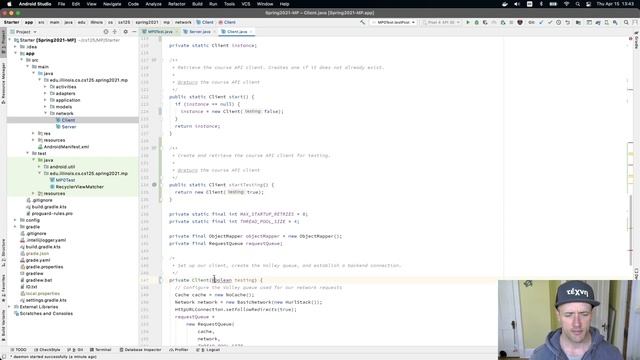Switch to the Server.java editor tab
Viewport: 640px width, 360px height.
tap(200, 31)
